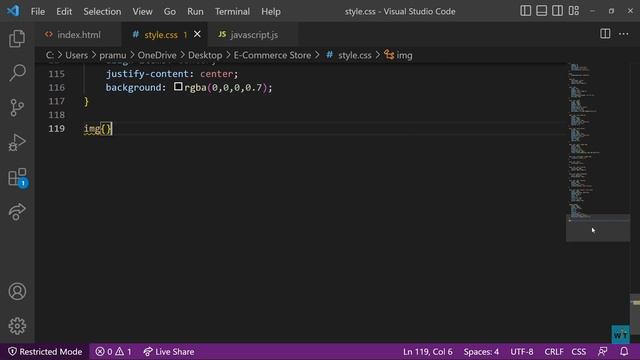
Task: Open the Edit menu
Action: pyautogui.click(x=64, y=11)
